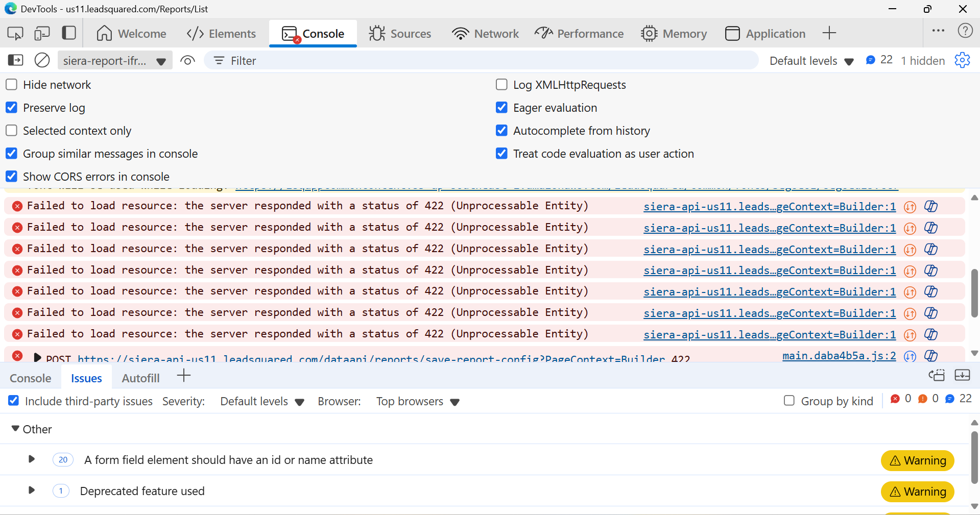Click the add more tools plus icon
This screenshot has width=980, height=515.
pyautogui.click(x=829, y=33)
